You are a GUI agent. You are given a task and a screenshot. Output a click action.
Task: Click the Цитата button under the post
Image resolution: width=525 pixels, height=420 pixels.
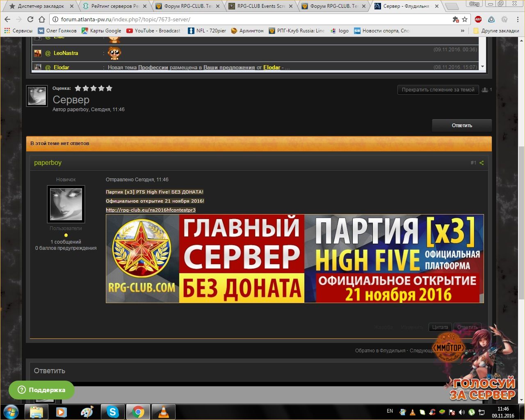click(x=440, y=327)
